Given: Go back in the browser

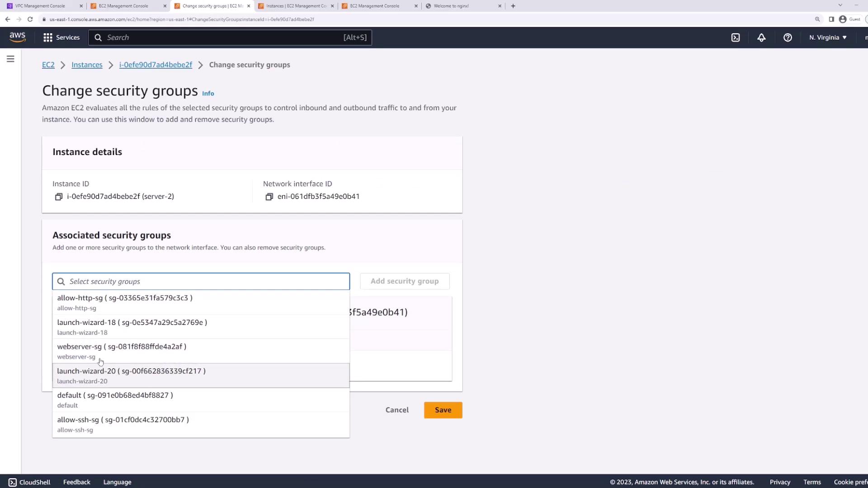Looking at the screenshot, I should [x=8, y=19].
